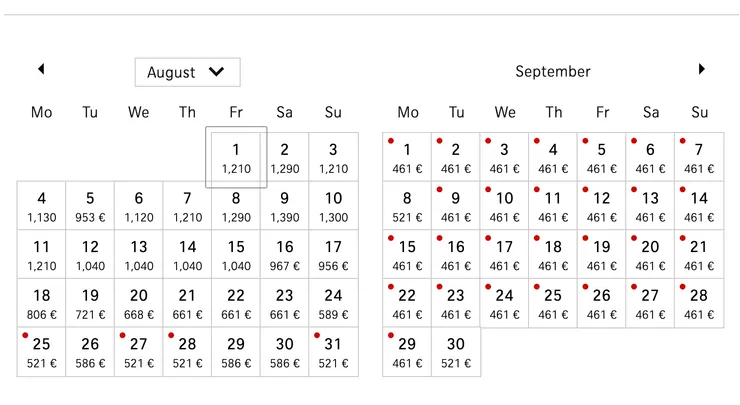This screenshot has height=405, width=740.
Task: Click September 19 at 461 €
Action: tap(602, 255)
